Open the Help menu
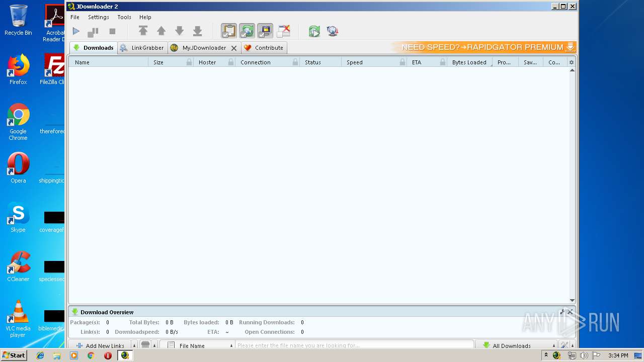Image resolution: width=644 pixels, height=362 pixels. 145,17
